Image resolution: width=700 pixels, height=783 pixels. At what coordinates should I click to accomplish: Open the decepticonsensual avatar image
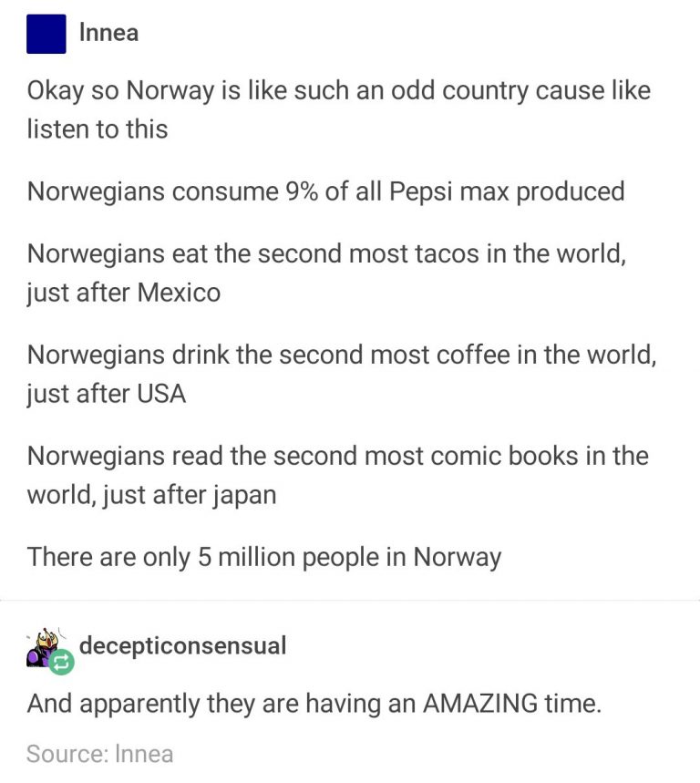tap(44, 648)
